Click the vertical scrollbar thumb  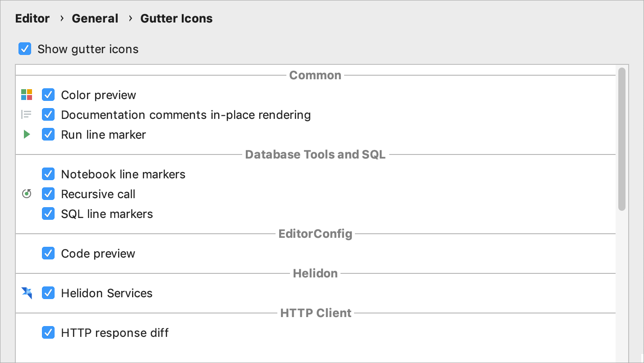pos(622,139)
